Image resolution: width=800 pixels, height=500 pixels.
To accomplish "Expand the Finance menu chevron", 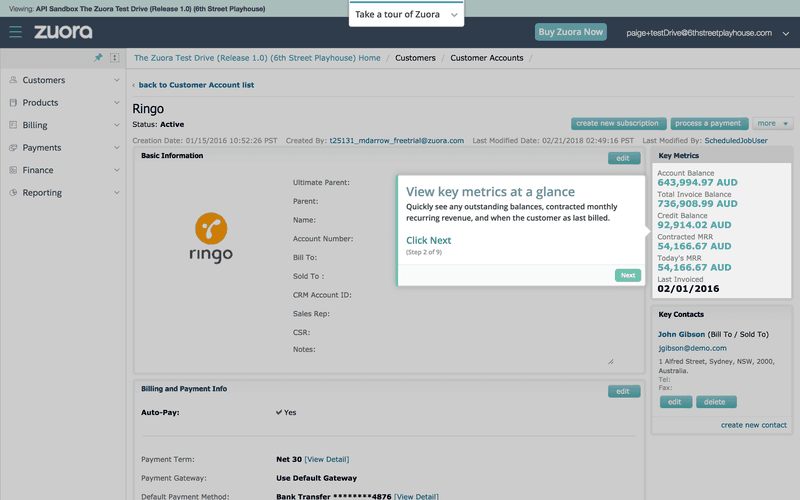I will pos(117,170).
